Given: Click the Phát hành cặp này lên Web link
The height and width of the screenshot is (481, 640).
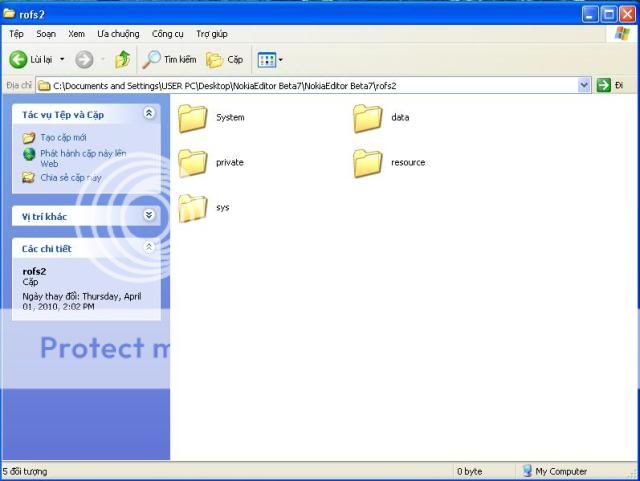Looking at the screenshot, I should [83, 153].
